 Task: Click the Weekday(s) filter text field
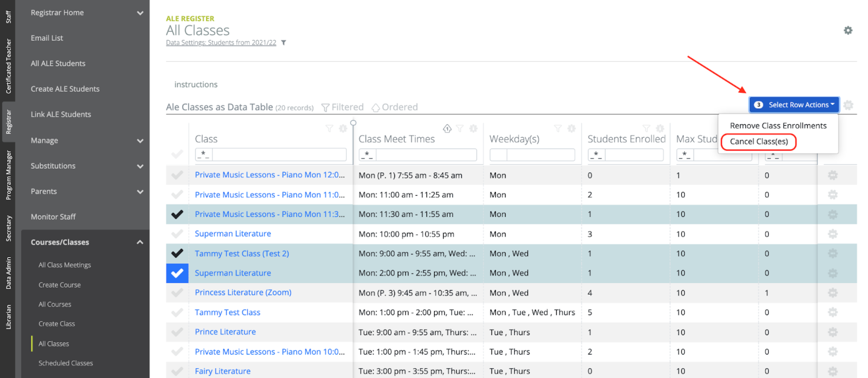pyautogui.click(x=541, y=155)
